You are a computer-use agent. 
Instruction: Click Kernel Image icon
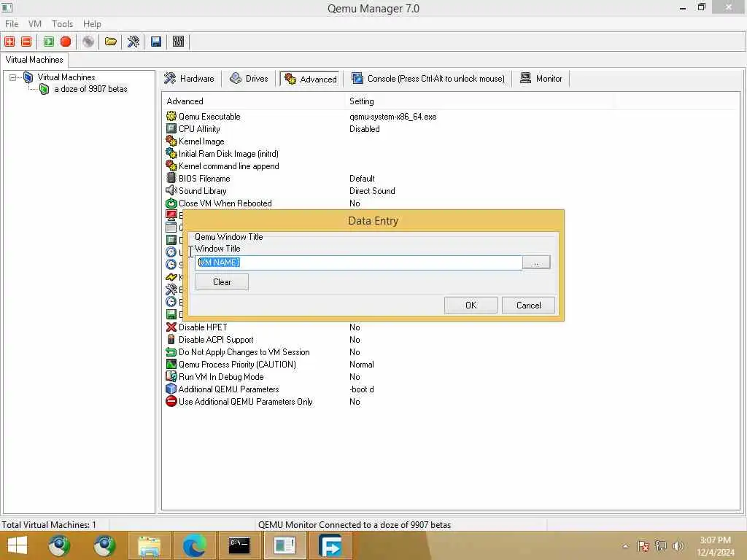click(x=171, y=141)
